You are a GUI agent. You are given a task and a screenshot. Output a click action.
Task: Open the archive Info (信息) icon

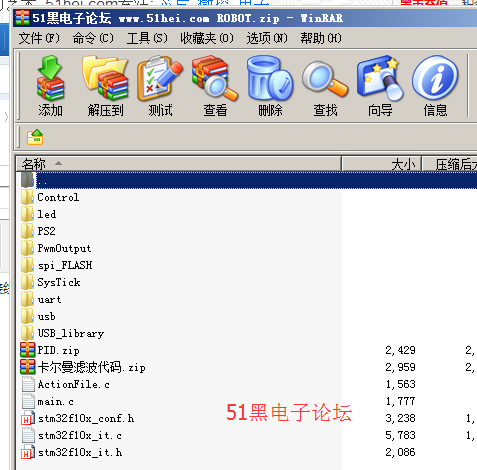pyautogui.click(x=435, y=78)
